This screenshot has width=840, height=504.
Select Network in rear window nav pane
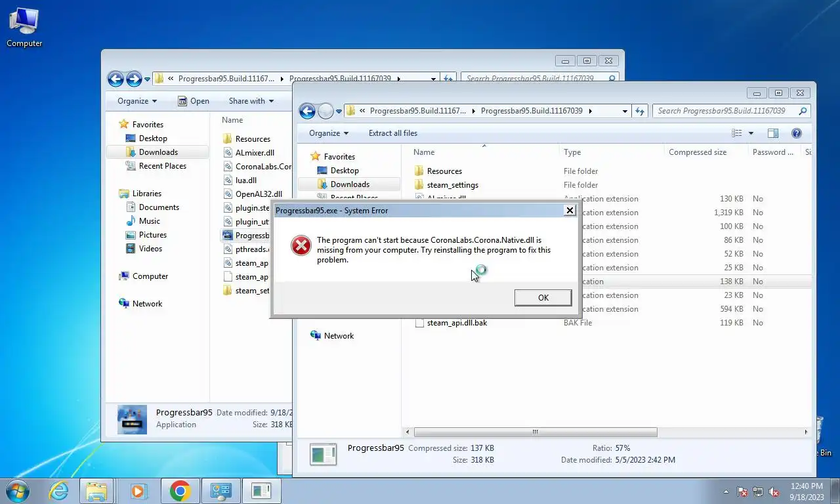pyautogui.click(x=147, y=304)
